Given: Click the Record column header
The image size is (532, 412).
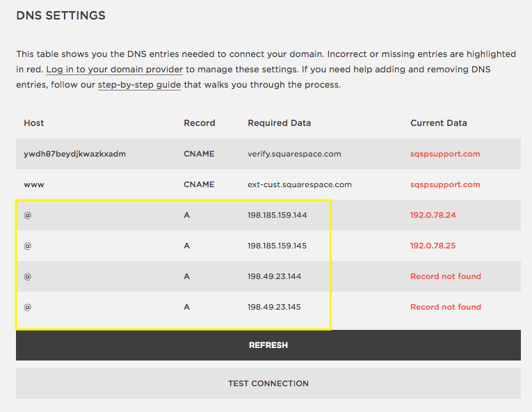Looking at the screenshot, I should click(x=200, y=123).
